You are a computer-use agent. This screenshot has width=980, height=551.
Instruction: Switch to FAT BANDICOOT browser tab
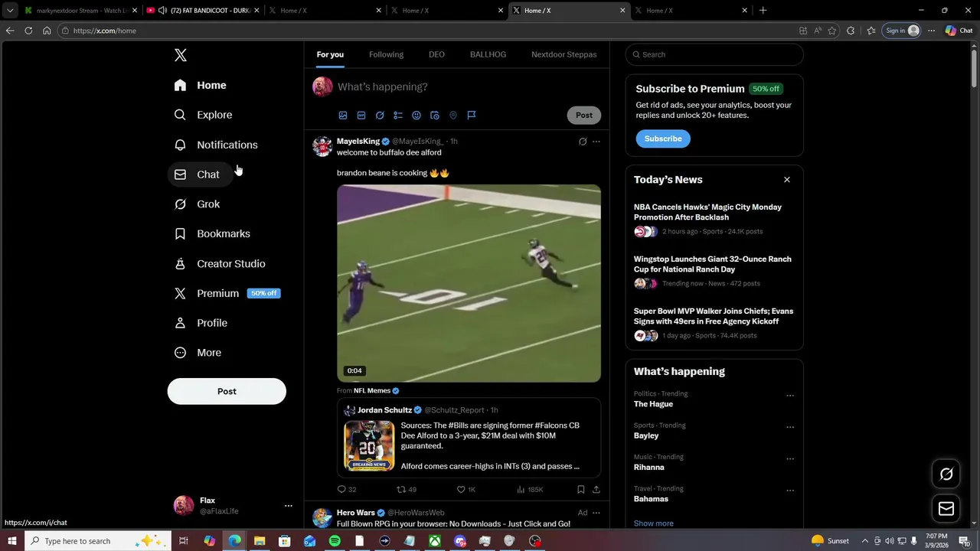pyautogui.click(x=204, y=11)
